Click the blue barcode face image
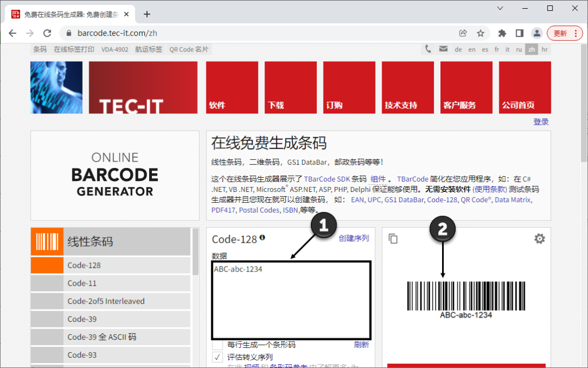 coord(56,87)
